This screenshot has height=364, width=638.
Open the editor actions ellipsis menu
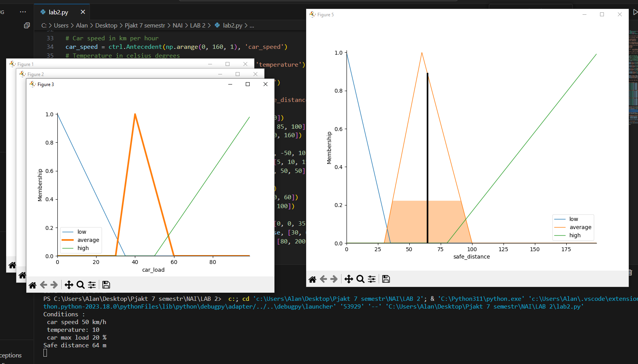point(22,12)
